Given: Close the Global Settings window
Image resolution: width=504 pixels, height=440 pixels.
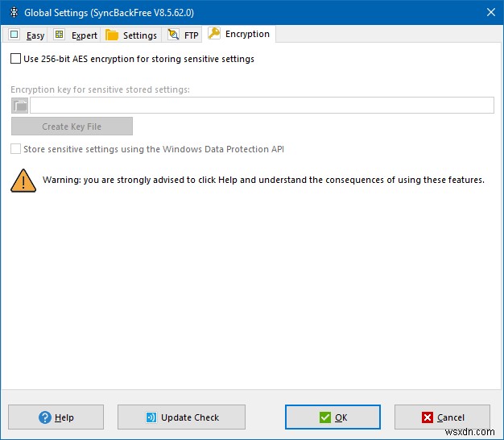Looking at the screenshot, I should tap(491, 12).
